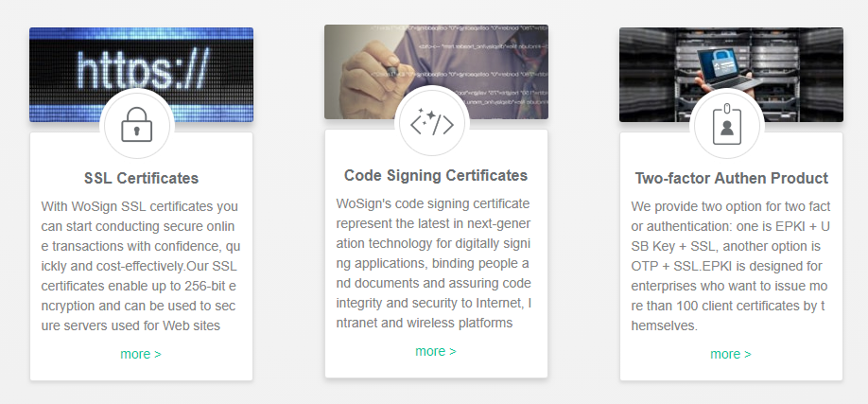Click the ID badge icon for Two-factor
This screenshot has height=404, width=868.
(x=727, y=125)
